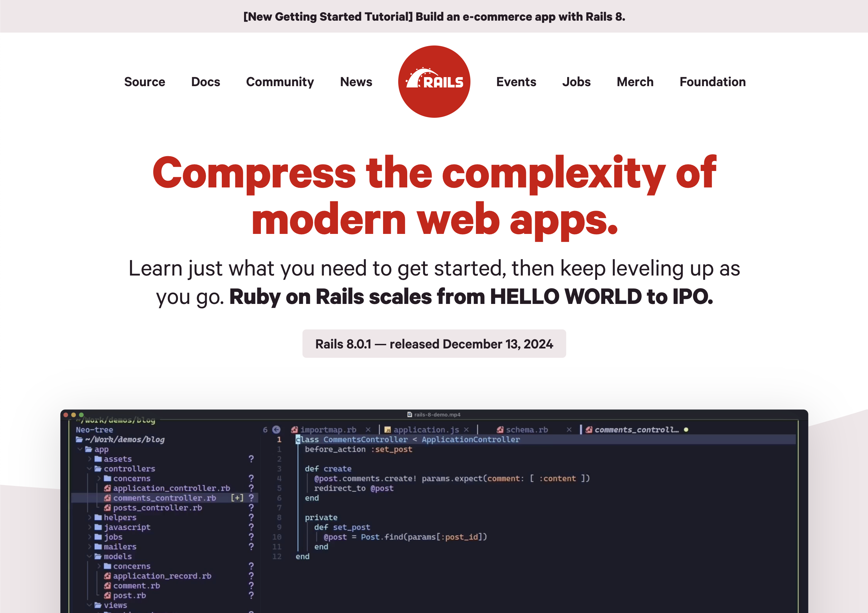The image size is (868, 613).
Task: Click the back arrow icon beside tab count 6
Action: click(x=276, y=430)
